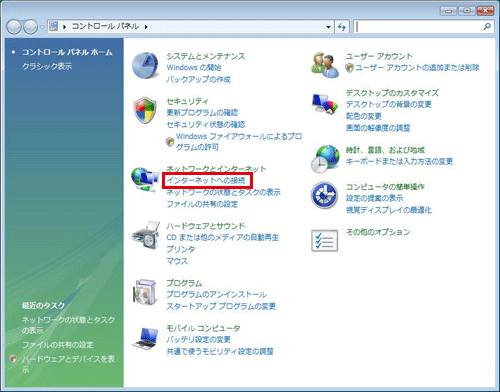Image resolution: width=500 pixels, height=392 pixels.
Task: Open the Network and Internet globe icon
Action: click(x=145, y=180)
